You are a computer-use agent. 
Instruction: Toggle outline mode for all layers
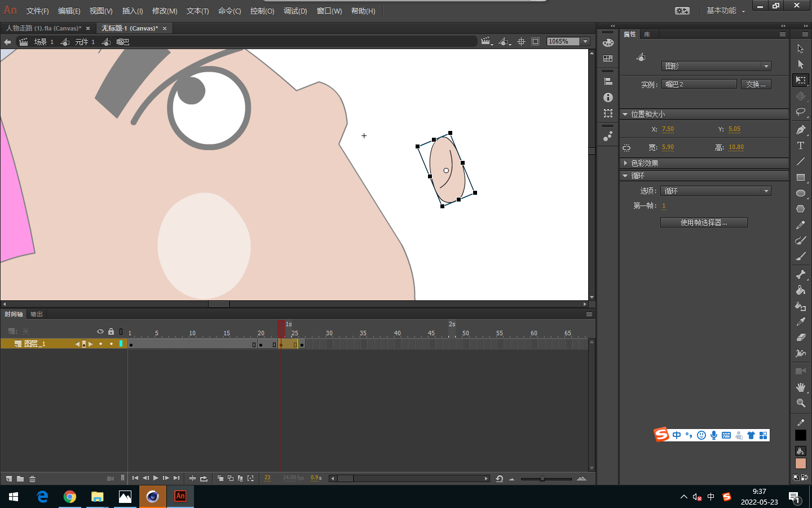[x=121, y=331]
